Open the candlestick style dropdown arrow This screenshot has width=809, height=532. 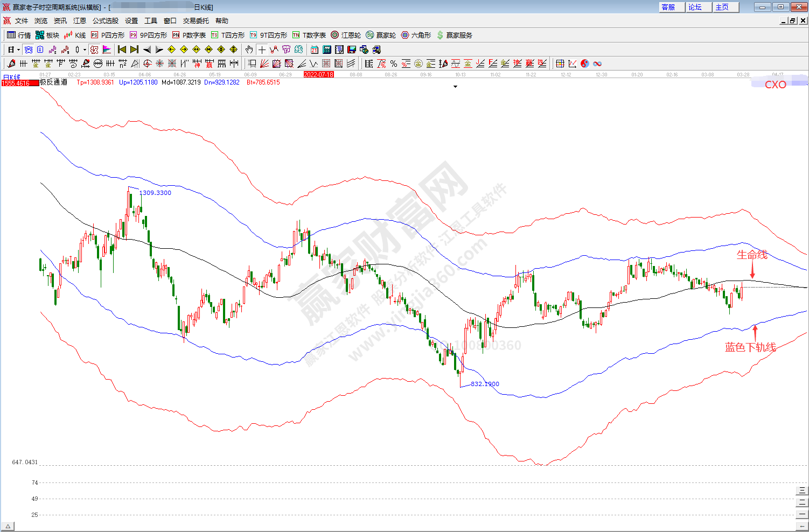pyautogui.click(x=85, y=50)
